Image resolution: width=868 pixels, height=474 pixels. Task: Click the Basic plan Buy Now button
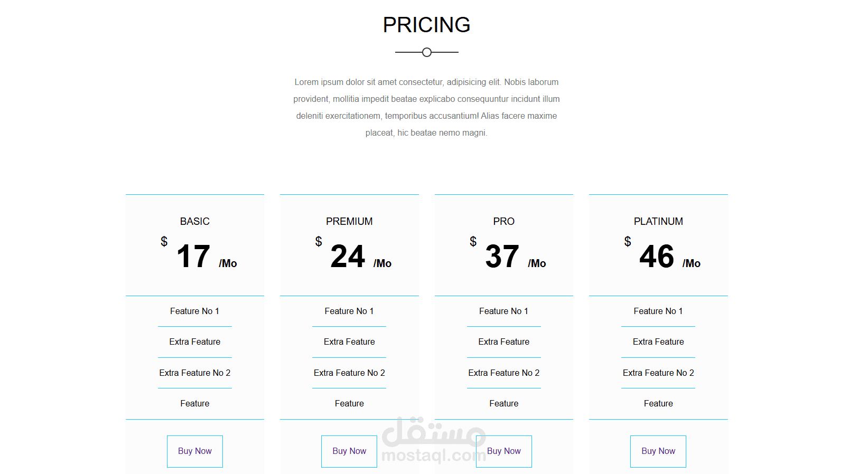[x=195, y=451]
